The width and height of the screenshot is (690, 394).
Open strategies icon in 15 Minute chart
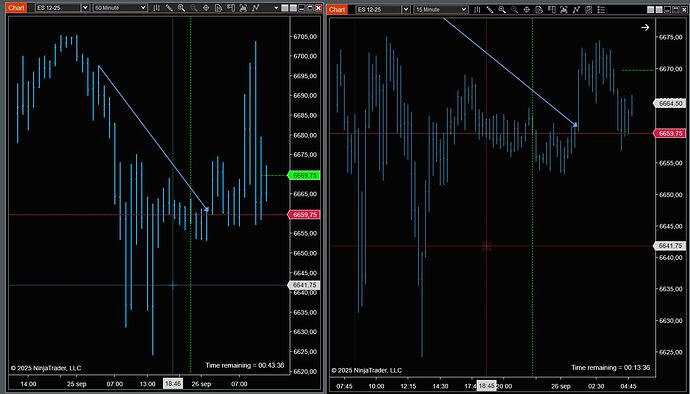pos(576,10)
